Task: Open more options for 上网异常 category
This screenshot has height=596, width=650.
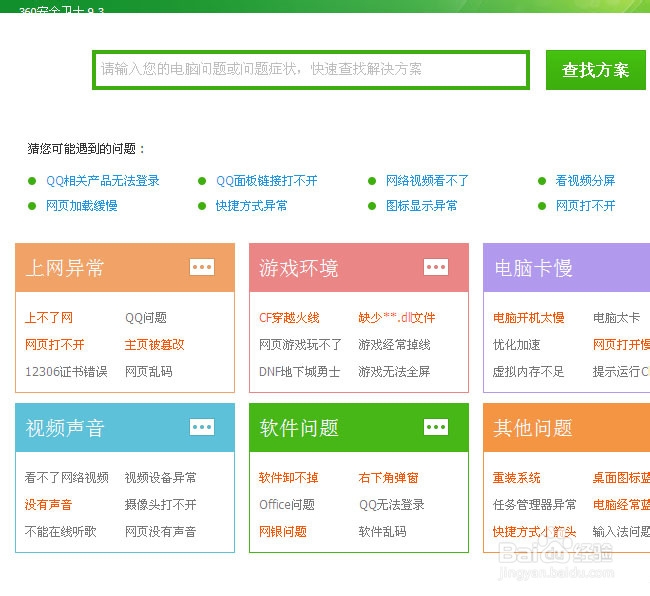Action: point(202,267)
